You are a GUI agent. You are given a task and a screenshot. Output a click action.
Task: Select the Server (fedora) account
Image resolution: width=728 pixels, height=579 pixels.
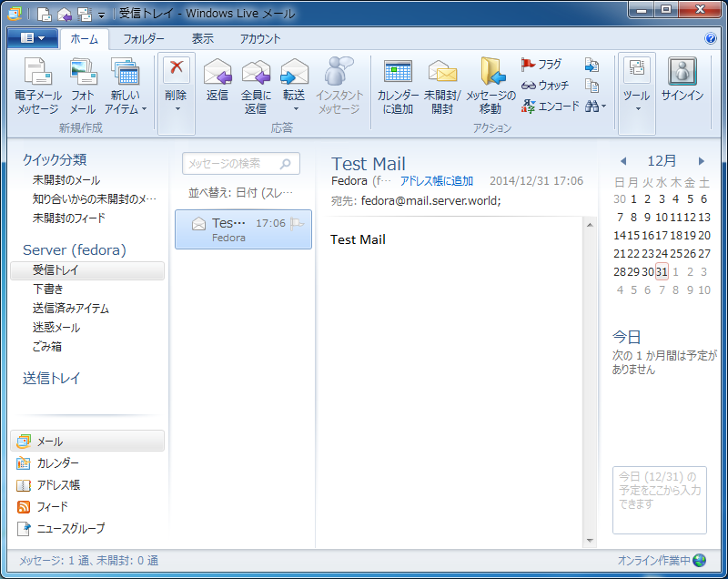click(x=75, y=249)
